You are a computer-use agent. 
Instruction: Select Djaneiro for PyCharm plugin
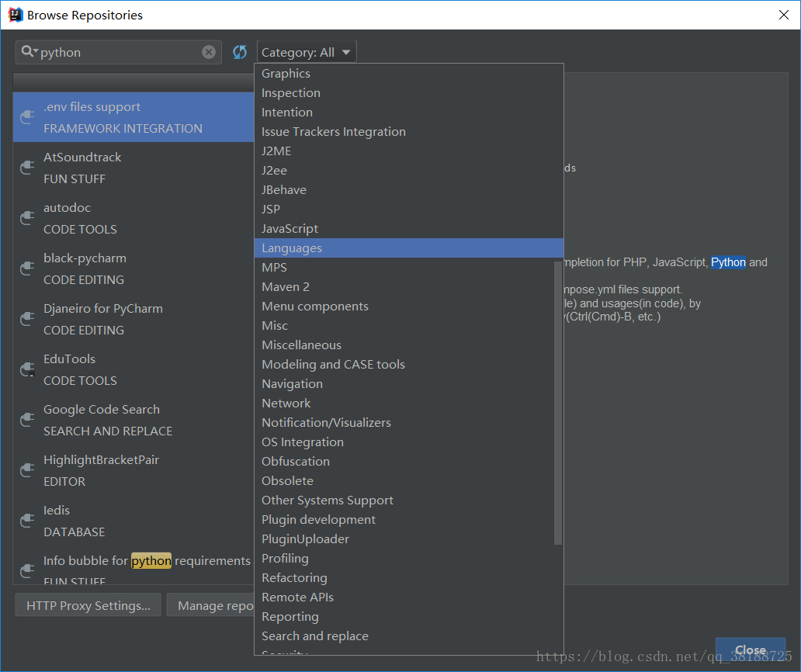click(133, 320)
